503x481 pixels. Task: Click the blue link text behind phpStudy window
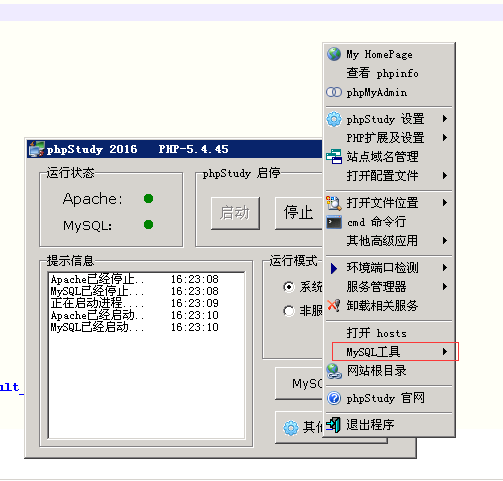tap(12, 387)
